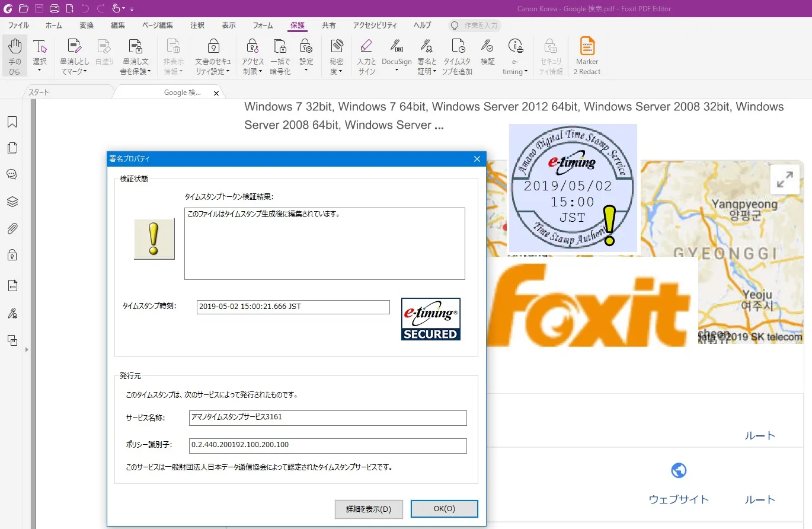Switch to the Edit (編集) ribbon tab
The height and width of the screenshot is (529, 812).
(118, 26)
